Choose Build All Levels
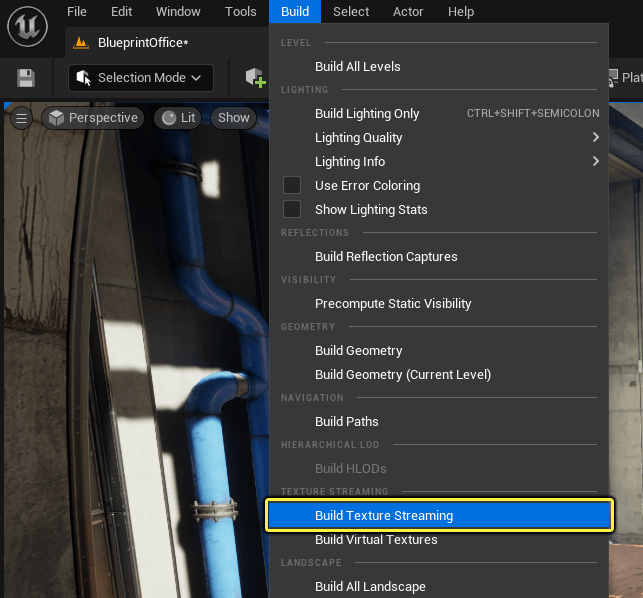Image resolution: width=643 pixels, height=598 pixels. coord(439,66)
